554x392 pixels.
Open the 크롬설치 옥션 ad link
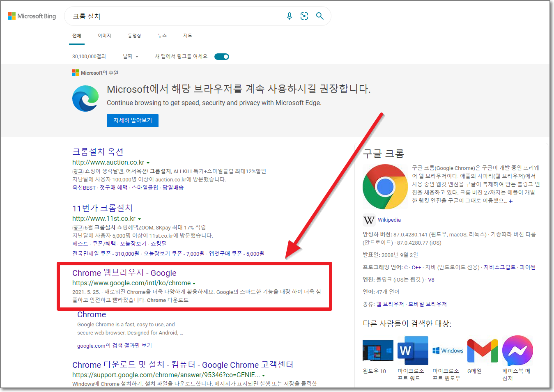tap(98, 152)
